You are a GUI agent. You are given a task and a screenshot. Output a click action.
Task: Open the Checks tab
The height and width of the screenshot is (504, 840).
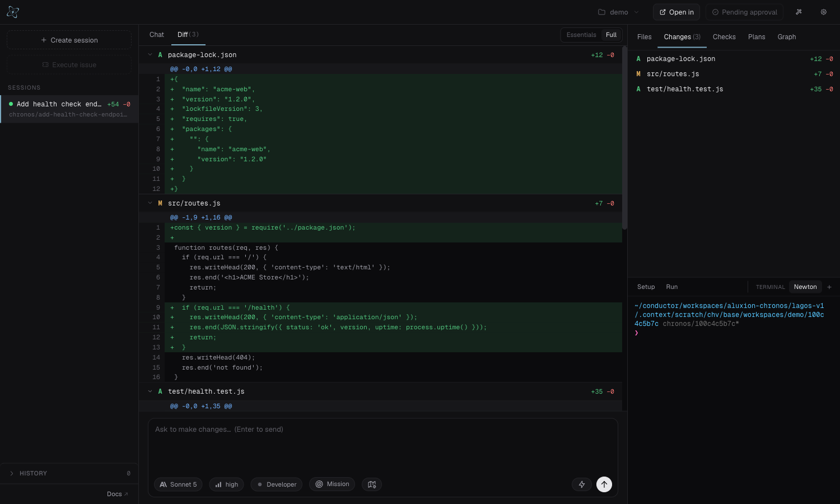tap(724, 37)
